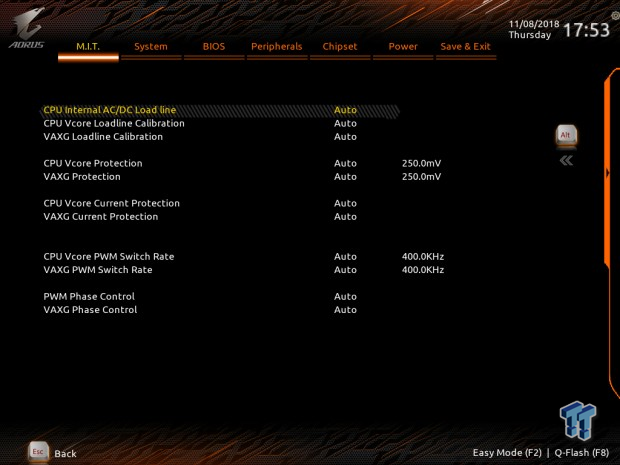Click the 11/08/2018 date
The height and width of the screenshot is (465, 620).
coord(534,24)
